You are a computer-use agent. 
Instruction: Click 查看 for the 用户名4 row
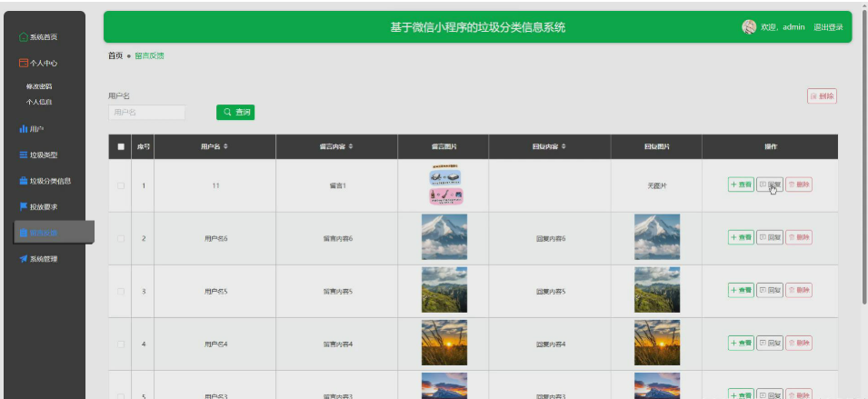tap(742, 344)
